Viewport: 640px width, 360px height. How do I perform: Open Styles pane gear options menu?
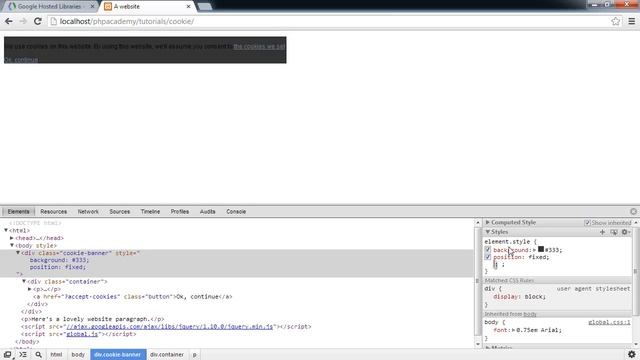coord(626,232)
